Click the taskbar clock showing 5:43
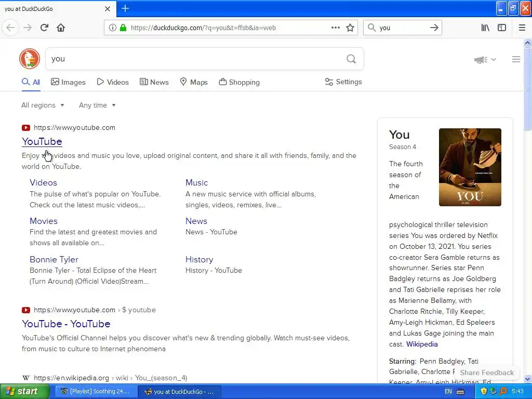The image size is (532, 399). (517, 392)
